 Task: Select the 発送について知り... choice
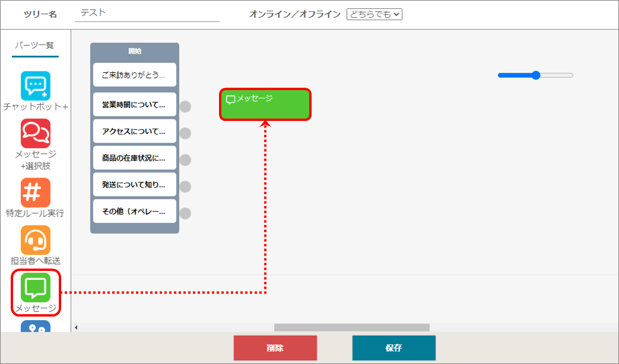[135, 184]
